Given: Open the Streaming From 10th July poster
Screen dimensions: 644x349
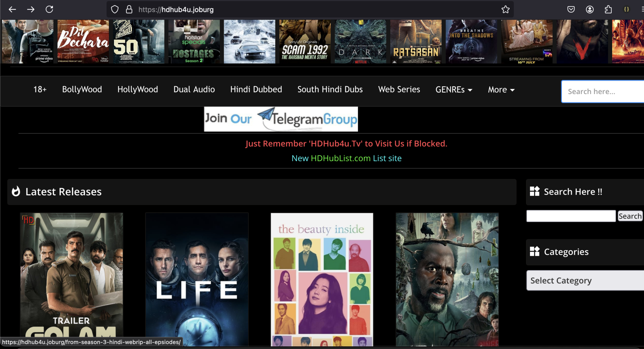Looking at the screenshot, I should [527, 42].
